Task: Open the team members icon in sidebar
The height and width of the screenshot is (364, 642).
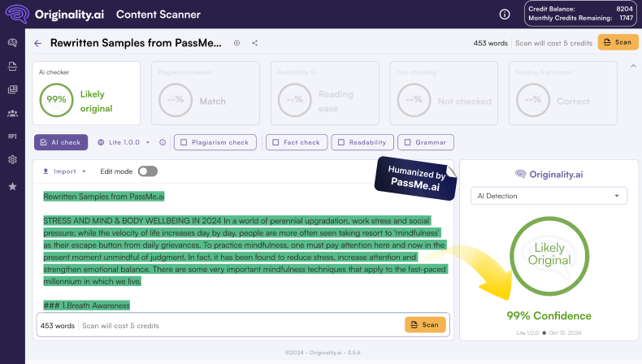Action: (x=13, y=114)
